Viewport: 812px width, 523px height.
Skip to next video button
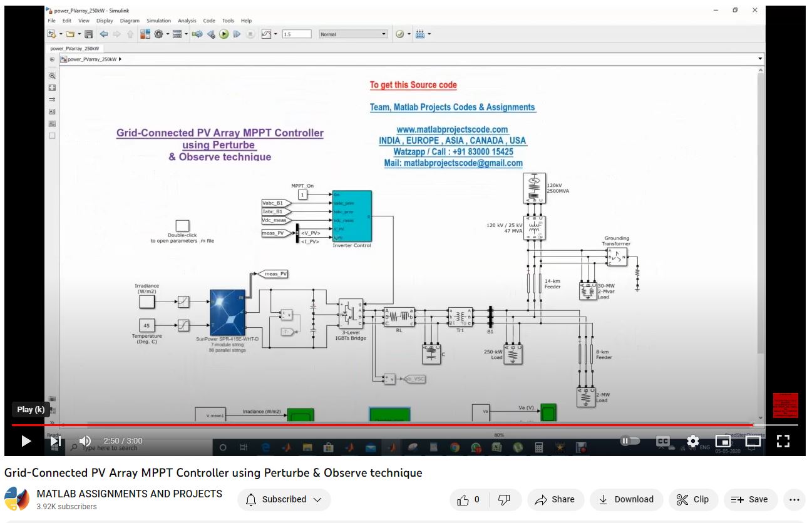coord(56,441)
